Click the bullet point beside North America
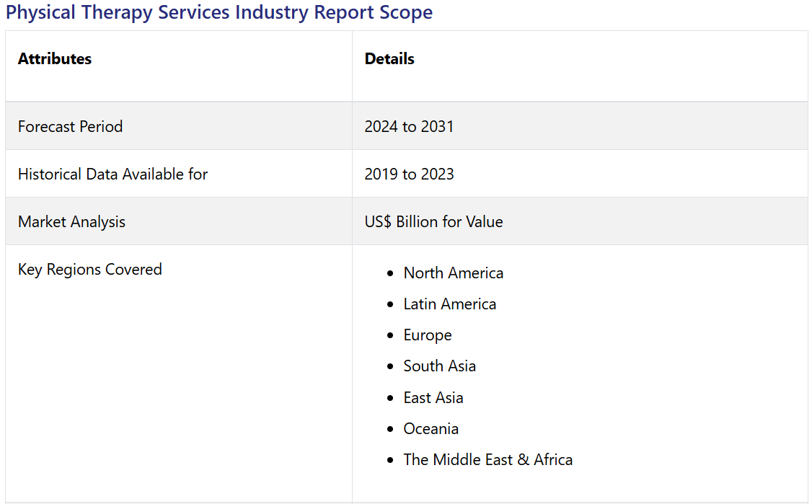The width and height of the screenshot is (812, 504). [x=390, y=273]
